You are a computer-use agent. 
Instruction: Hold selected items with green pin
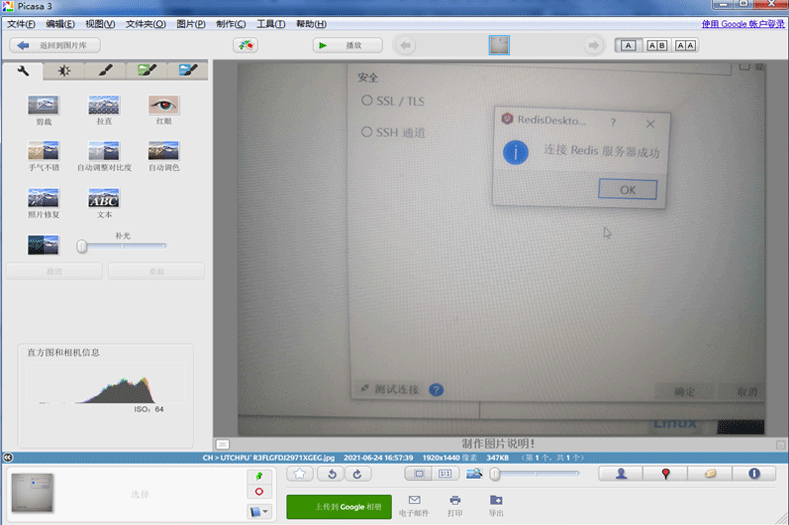coord(259,476)
